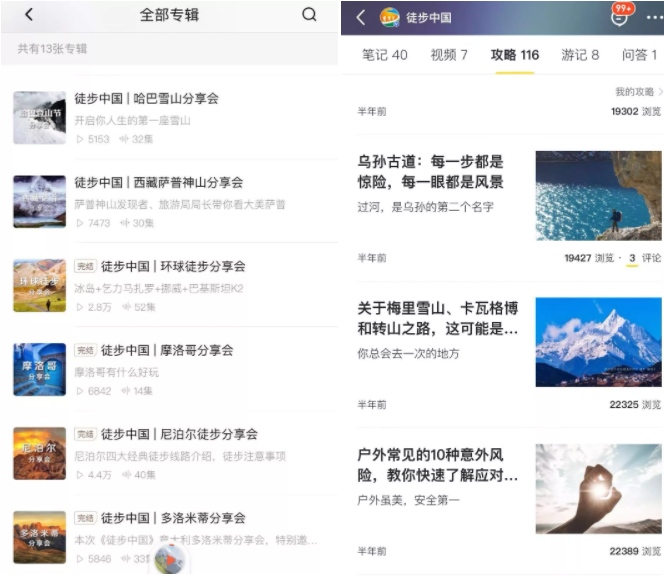Click the 完结 badge on 多洛米蒂分享会

[86, 518]
